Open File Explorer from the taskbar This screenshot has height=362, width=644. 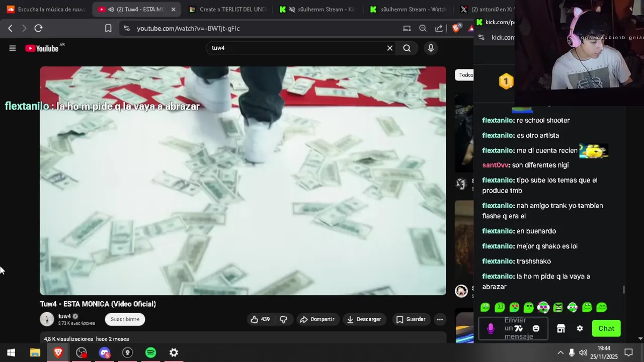[x=35, y=353]
